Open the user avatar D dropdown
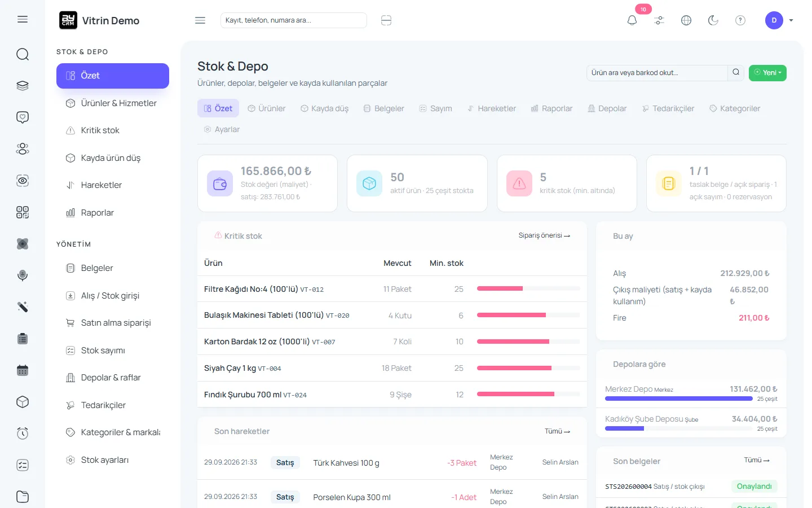This screenshot has width=812, height=508. click(779, 20)
